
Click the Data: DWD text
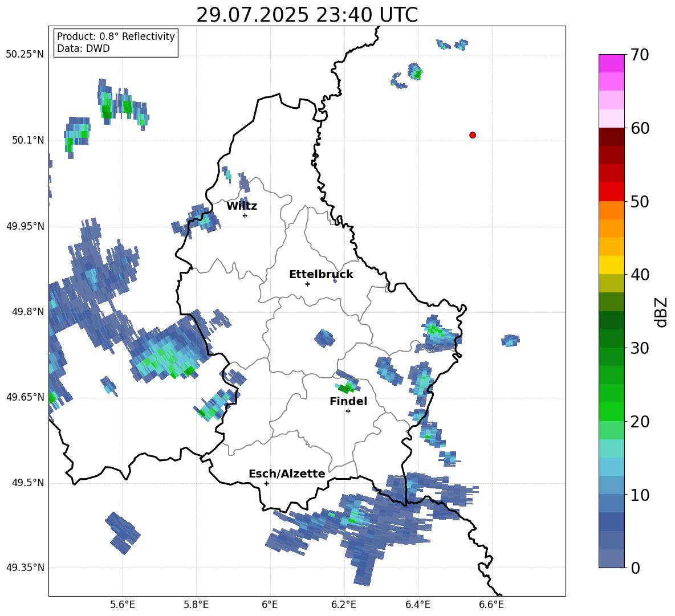83,48
